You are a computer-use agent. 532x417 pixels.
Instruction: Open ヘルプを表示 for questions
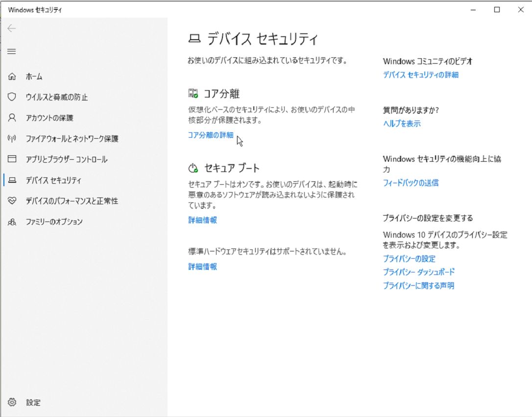tap(403, 123)
